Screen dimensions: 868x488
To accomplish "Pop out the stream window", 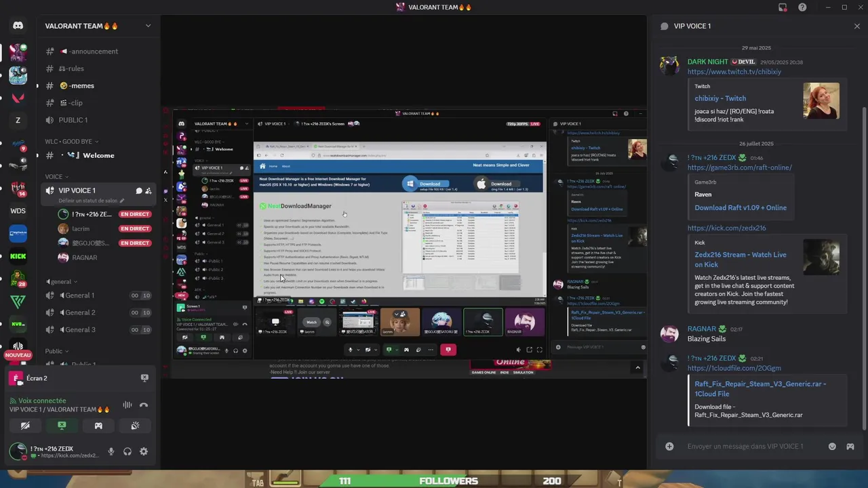I will tap(529, 350).
